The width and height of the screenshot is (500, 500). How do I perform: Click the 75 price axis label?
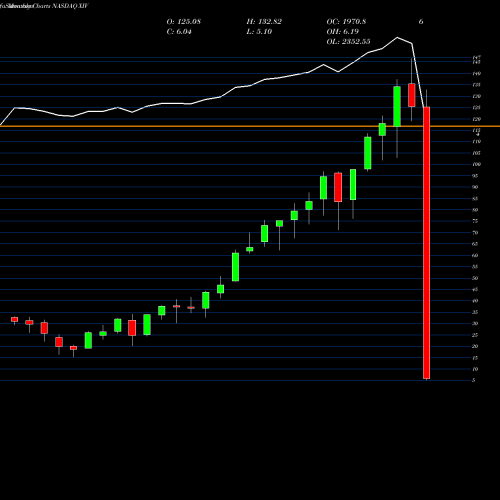475,221
